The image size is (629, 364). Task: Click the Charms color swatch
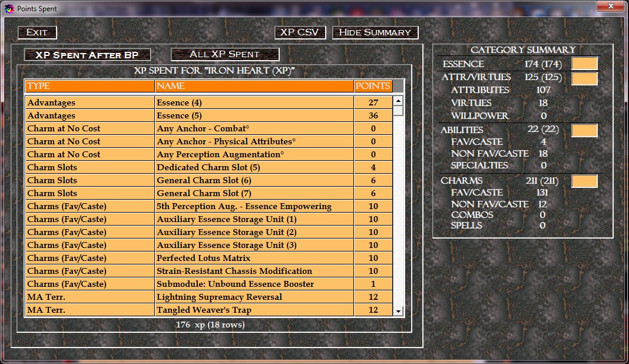tap(584, 181)
